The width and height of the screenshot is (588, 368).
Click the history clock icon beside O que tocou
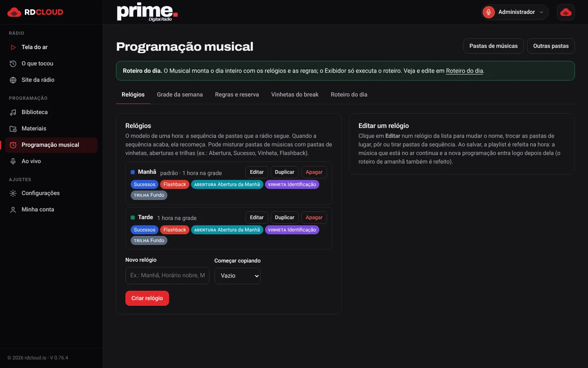point(13,64)
